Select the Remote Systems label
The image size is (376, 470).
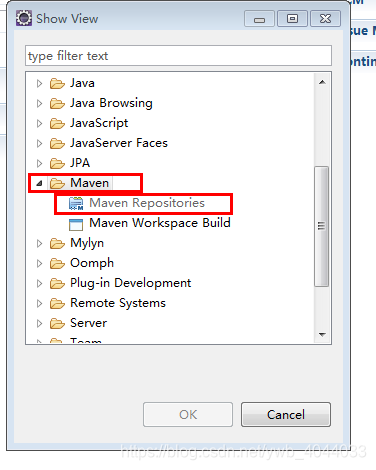point(118,303)
